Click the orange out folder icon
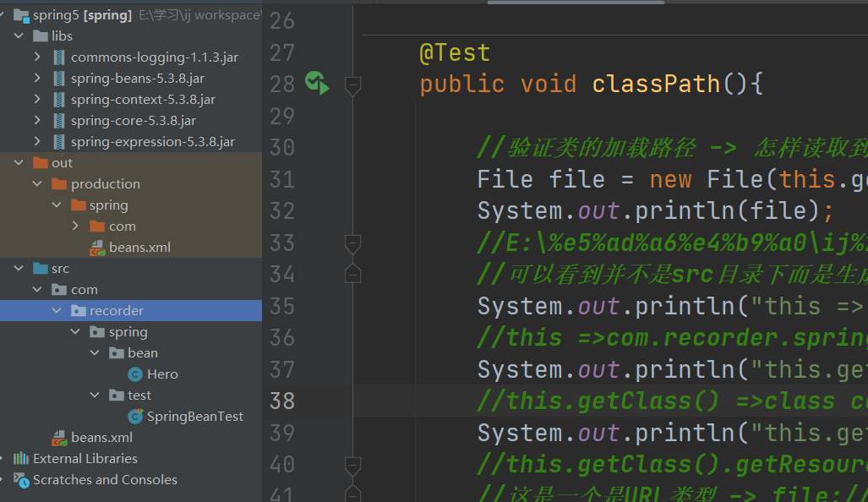Viewport: 868px width, 502px height. click(40, 163)
